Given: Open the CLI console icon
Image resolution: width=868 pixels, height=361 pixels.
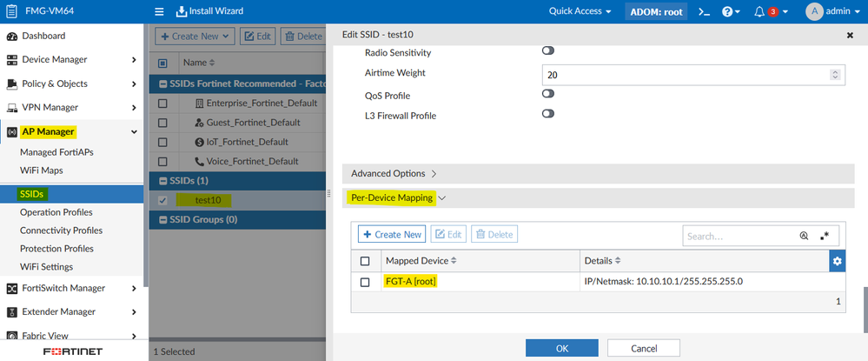Looking at the screenshot, I should pos(705,11).
